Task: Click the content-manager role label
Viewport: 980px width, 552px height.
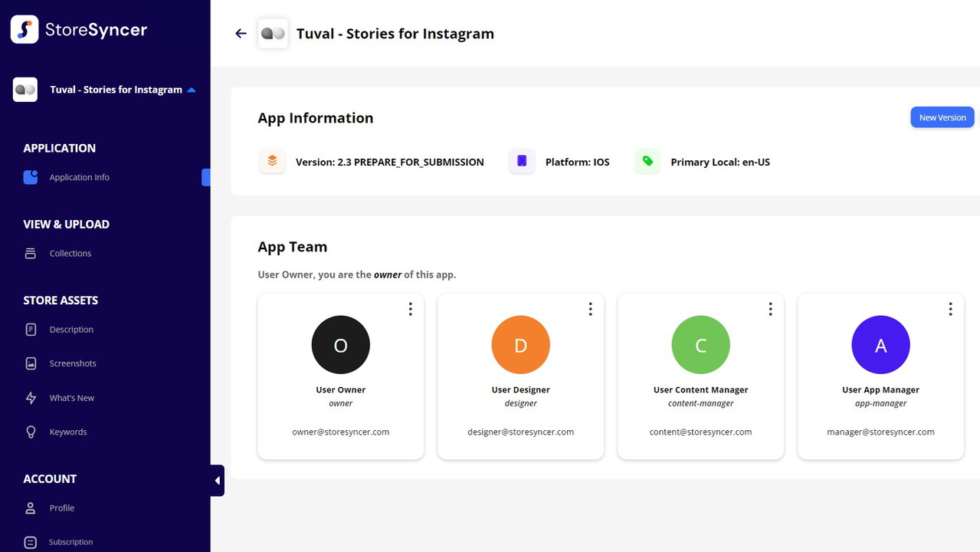Action: 701,403
